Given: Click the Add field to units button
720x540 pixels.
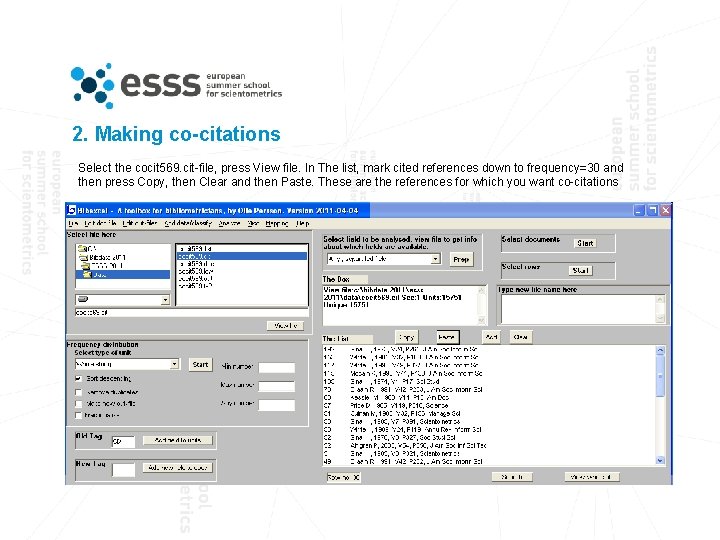Looking at the screenshot, I should click(178, 440).
